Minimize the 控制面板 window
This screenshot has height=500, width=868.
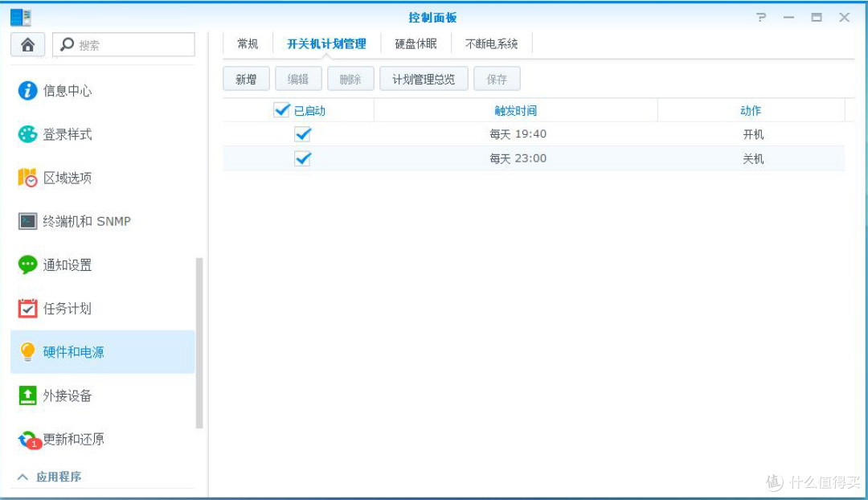[789, 17]
